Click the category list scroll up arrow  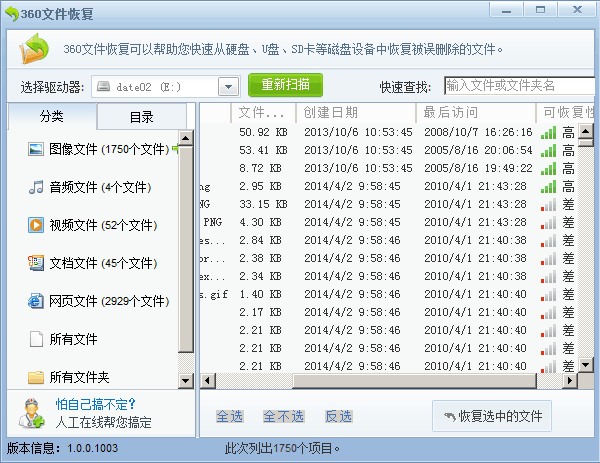pyautogui.click(x=186, y=138)
